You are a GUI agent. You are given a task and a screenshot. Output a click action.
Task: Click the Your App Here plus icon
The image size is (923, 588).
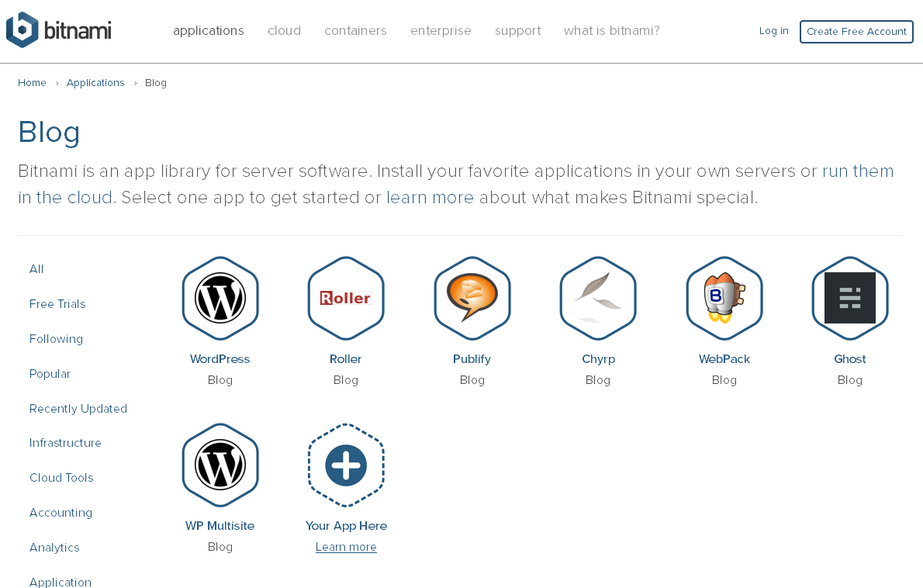(x=346, y=465)
